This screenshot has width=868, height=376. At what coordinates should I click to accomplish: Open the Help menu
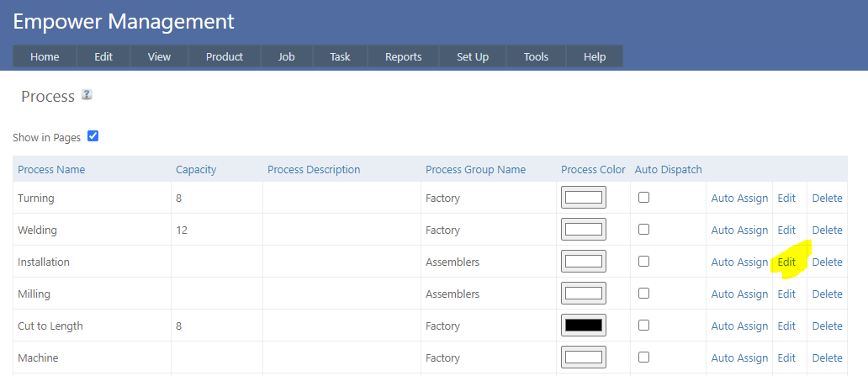click(x=595, y=56)
